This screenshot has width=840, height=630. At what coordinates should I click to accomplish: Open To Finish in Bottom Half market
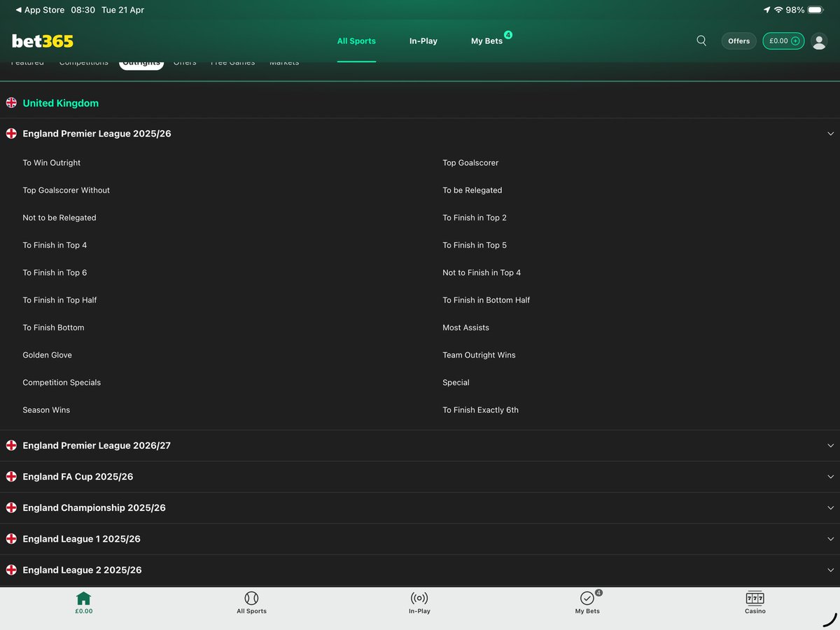click(x=486, y=300)
